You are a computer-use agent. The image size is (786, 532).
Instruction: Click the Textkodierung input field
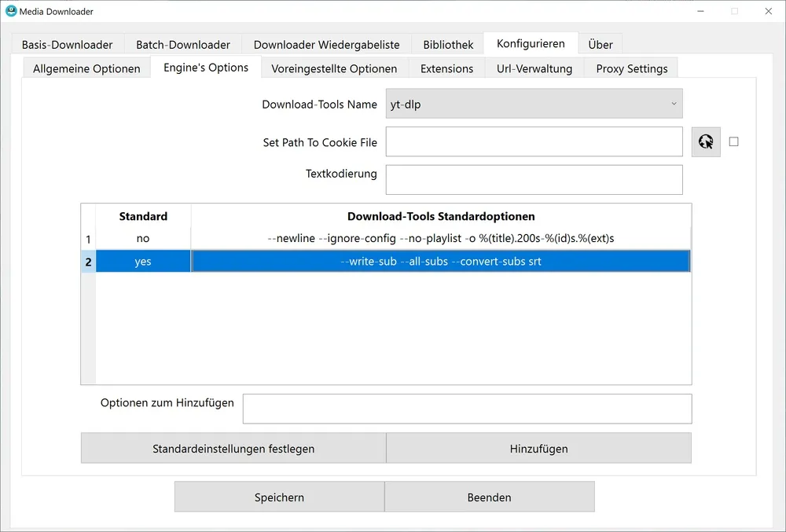point(534,180)
